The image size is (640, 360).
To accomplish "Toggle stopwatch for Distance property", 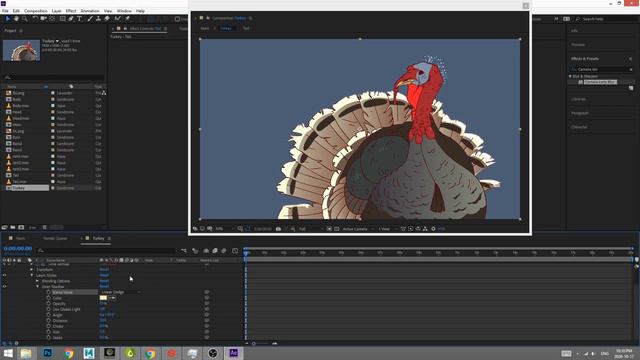I will (49, 321).
